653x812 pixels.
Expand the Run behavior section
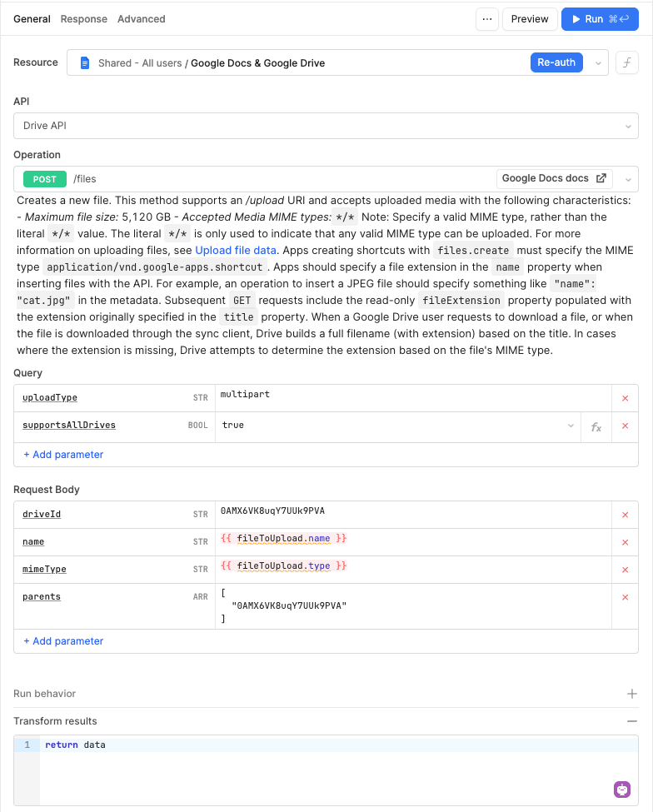[x=631, y=694]
